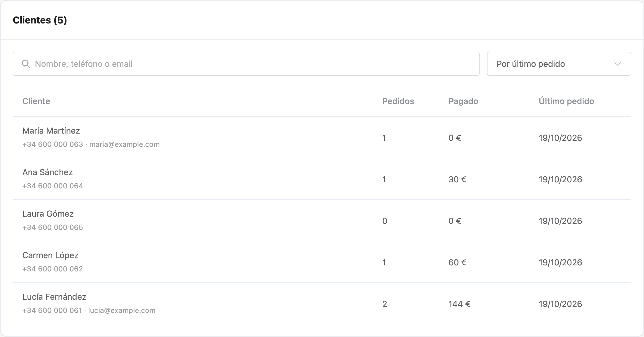
Task: Open Ana Sánchez's client row
Action: click(x=322, y=179)
